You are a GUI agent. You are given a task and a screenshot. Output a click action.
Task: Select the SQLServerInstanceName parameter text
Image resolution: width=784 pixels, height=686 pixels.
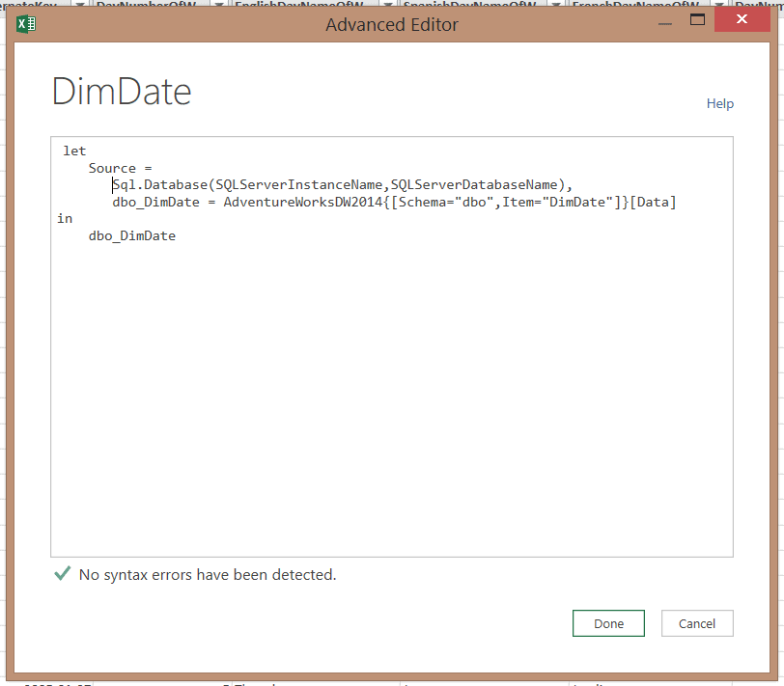tap(298, 184)
